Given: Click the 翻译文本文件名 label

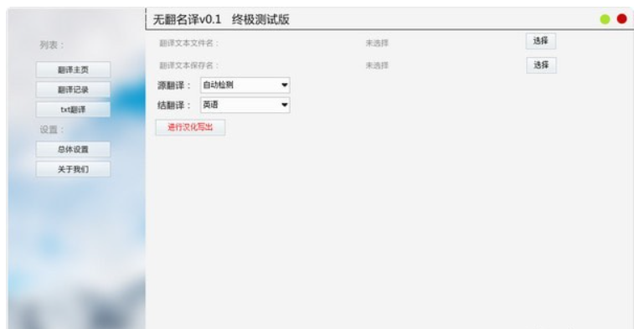Looking at the screenshot, I should [x=189, y=44].
